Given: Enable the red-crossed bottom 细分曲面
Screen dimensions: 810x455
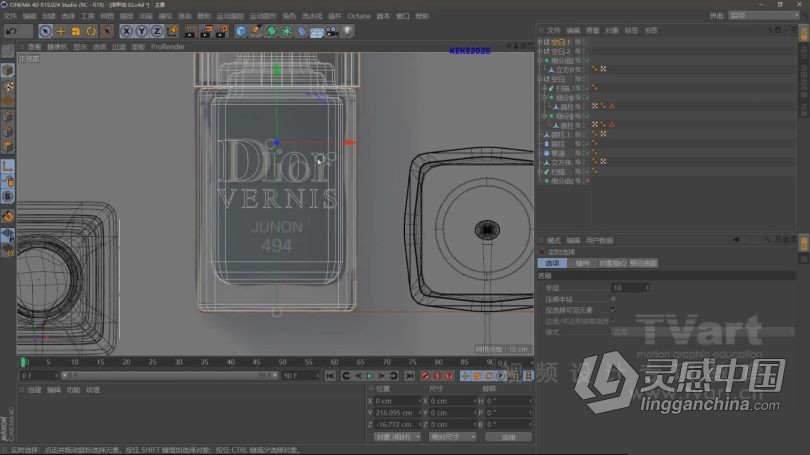Looking at the screenshot, I should tap(587, 181).
